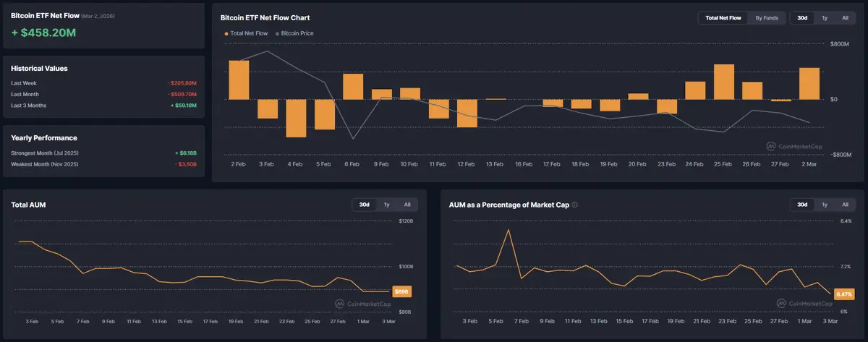Select the Total Net Flow tab

tap(723, 18)
